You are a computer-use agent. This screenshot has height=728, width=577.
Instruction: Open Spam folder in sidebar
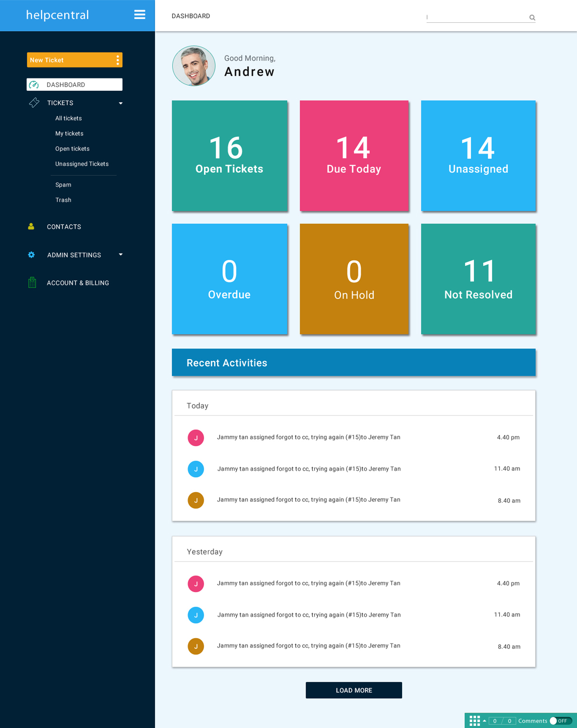coord(63,185)
